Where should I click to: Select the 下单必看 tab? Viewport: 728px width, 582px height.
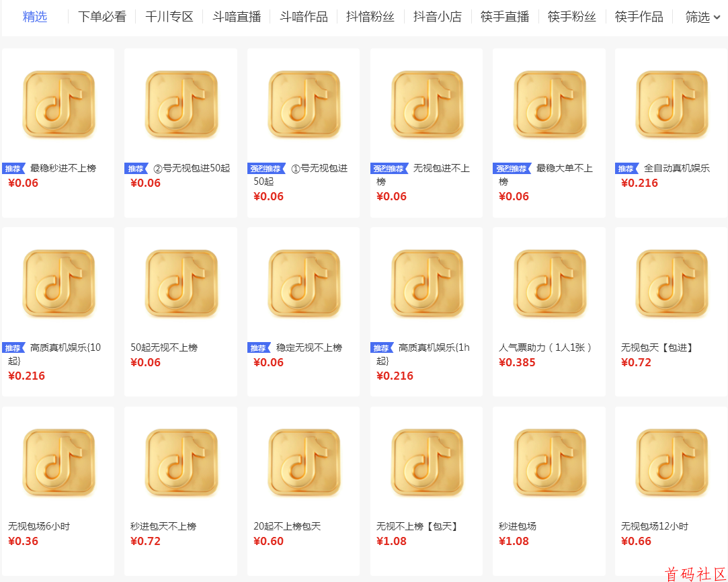click(x=102, y=17)
